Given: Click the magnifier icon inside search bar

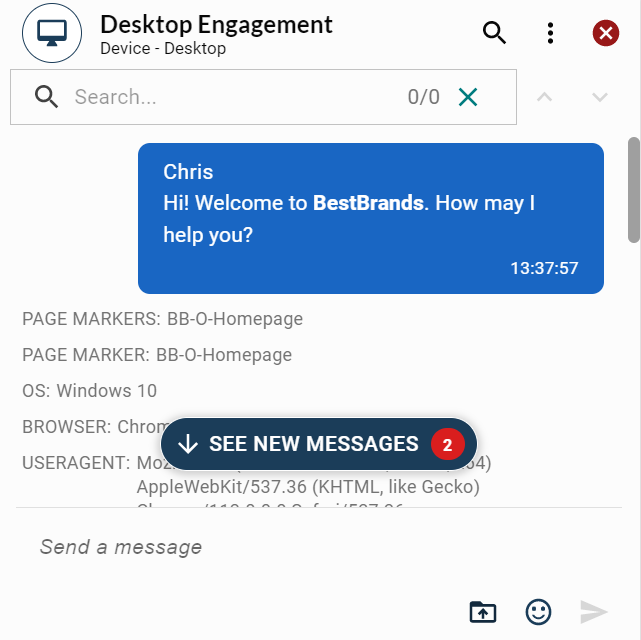Looking at the screenshot, I should click(x=46, y=97).
